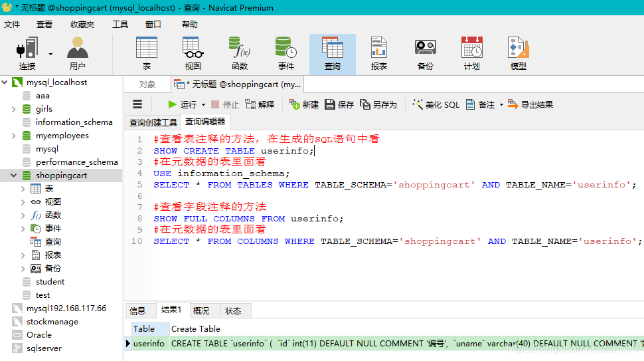The width and height of the screenshot is (644, 361).
Task: Expand the myemployees database node
Action: (14, 136)
